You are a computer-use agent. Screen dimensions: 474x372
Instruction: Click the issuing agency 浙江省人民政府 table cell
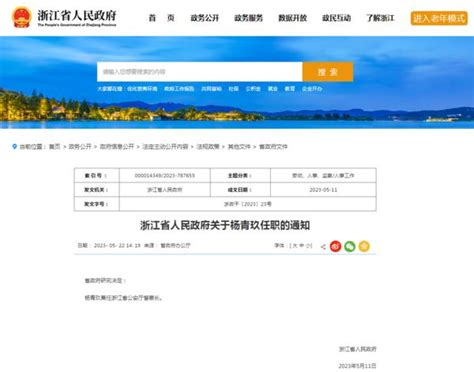point(165,190)
